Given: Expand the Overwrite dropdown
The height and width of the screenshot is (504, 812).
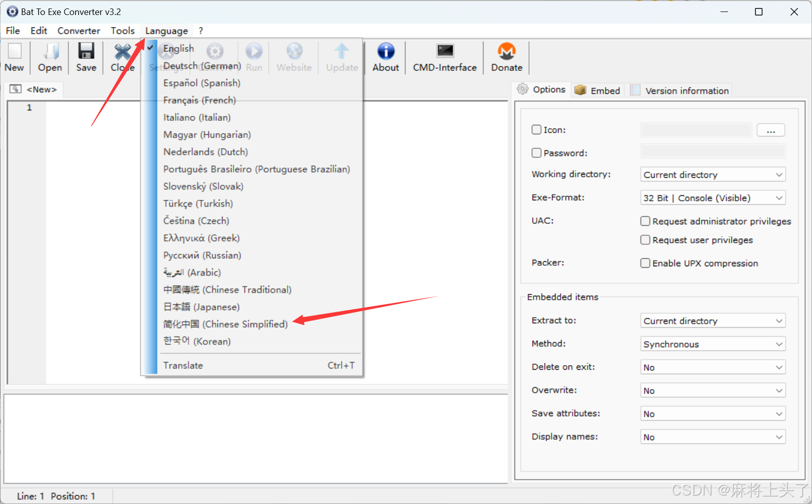Looking at the screenshot, I should (x=713, y=391).
